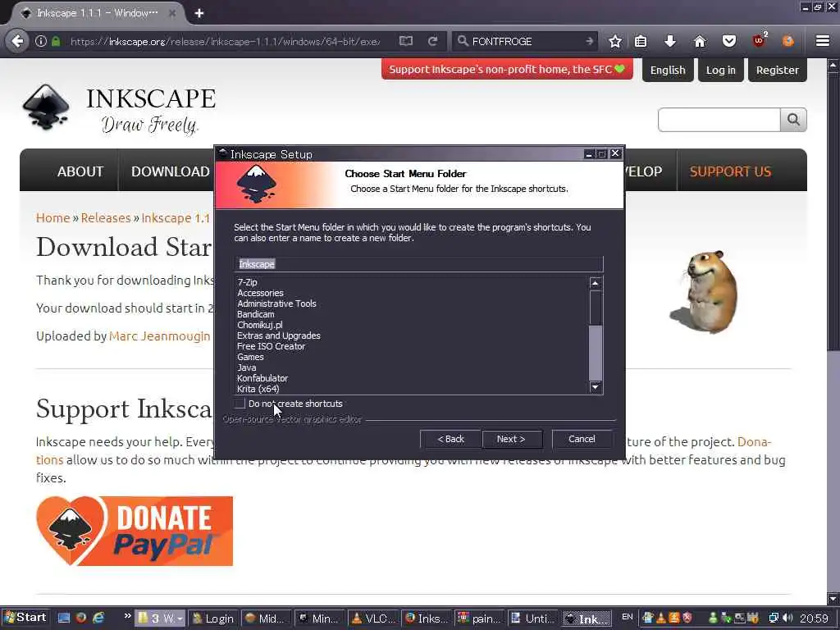The image size is (840, 630).
Task: Click the dancing hamster image
Action: (x=705, y=292)
